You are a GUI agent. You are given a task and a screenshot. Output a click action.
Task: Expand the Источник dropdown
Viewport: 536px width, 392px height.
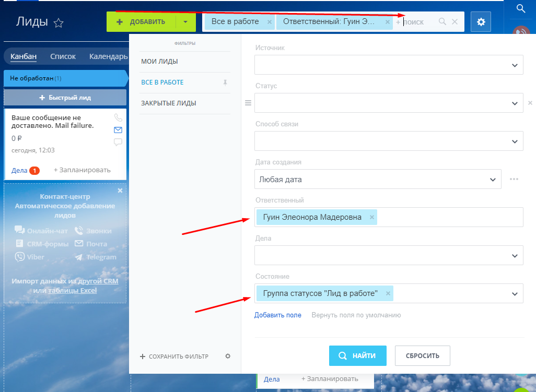pos(515,65)
